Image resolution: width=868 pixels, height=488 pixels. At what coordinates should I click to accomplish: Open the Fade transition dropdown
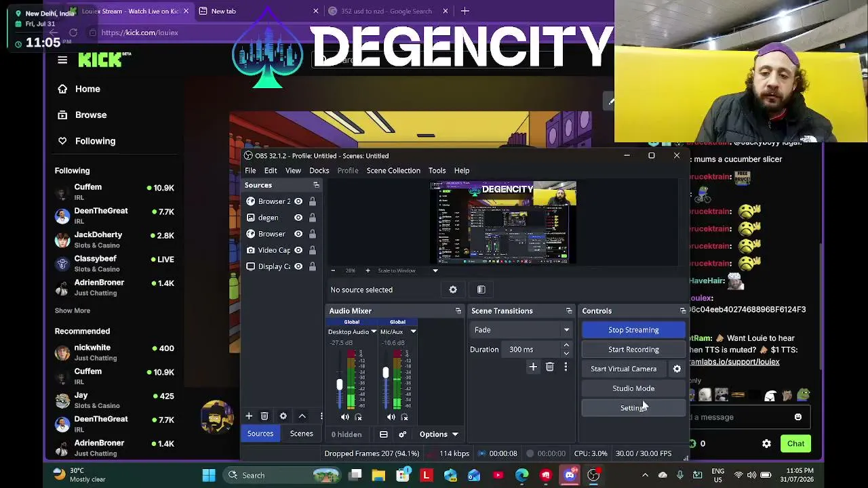(x=521, y=330)
